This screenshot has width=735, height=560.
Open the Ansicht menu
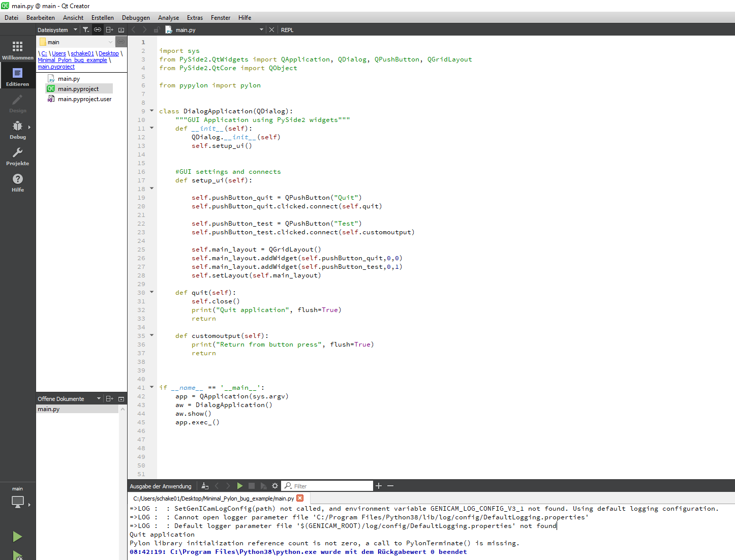[x=73, y=18]
